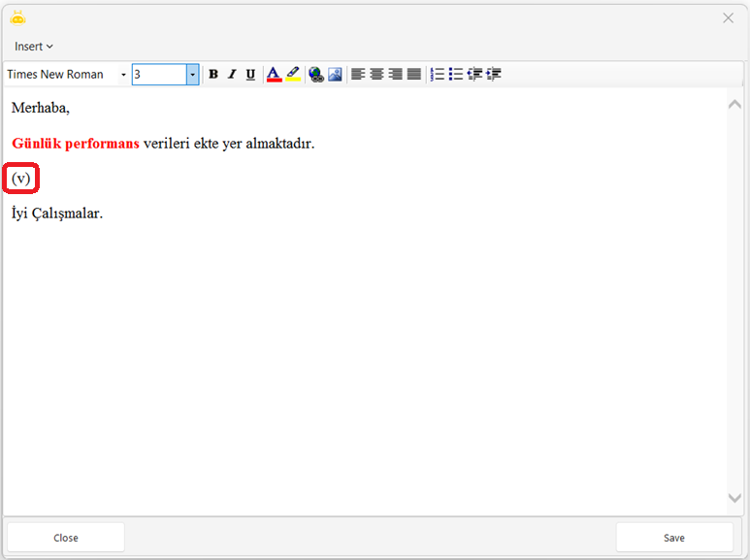Click the insert image icon
Image resolution: width=750 pixels, height=560 pixels.
coord(335,75)
